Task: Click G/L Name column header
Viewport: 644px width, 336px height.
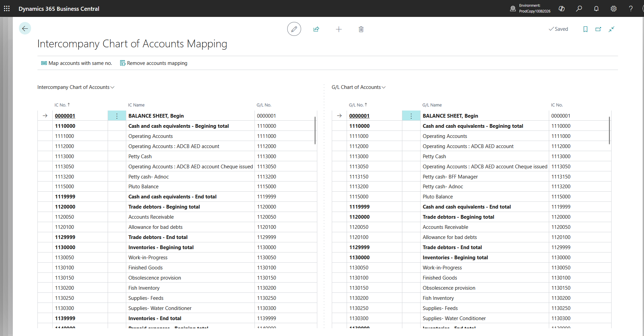Action: click(x=432, y=105)
